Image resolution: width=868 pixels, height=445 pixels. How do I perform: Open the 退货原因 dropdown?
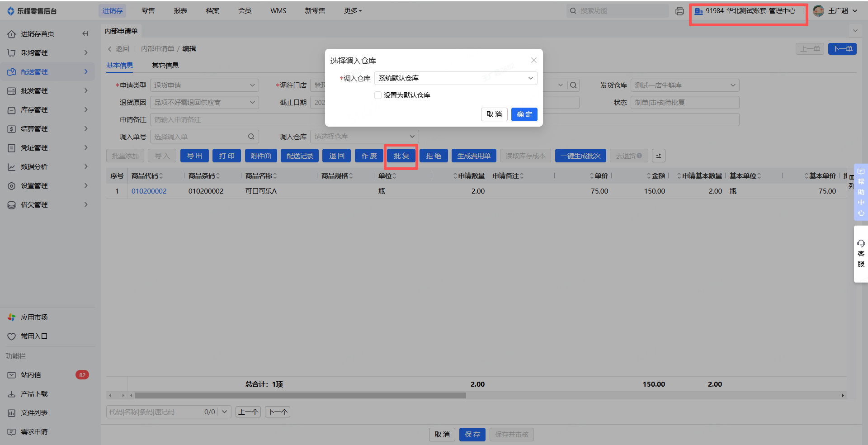coord(204,103)
